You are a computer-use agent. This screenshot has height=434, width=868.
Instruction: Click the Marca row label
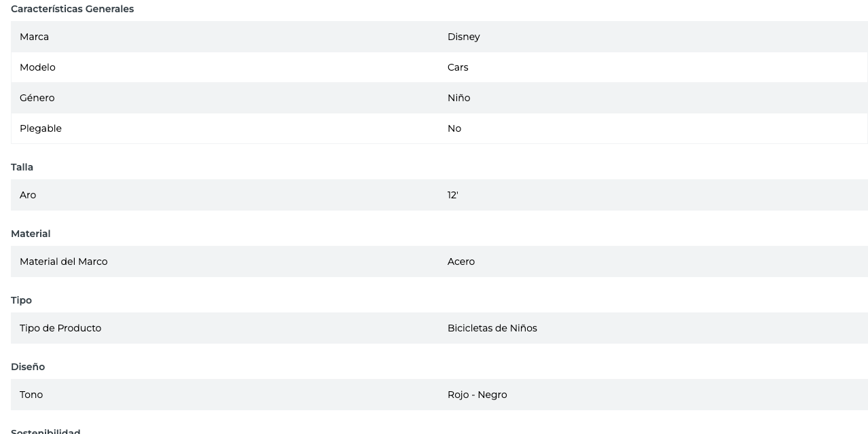tap(34, 37)
